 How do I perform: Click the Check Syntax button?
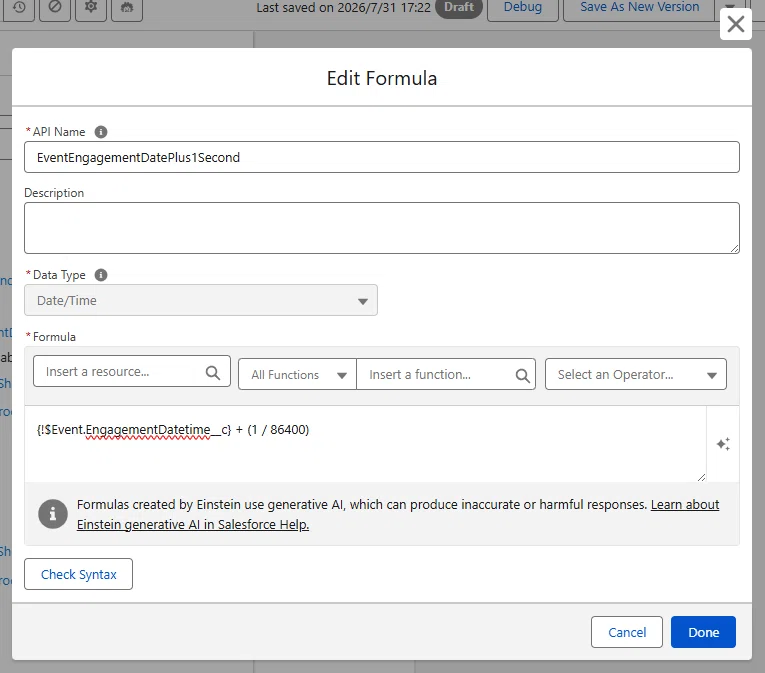tap(79, 574)
